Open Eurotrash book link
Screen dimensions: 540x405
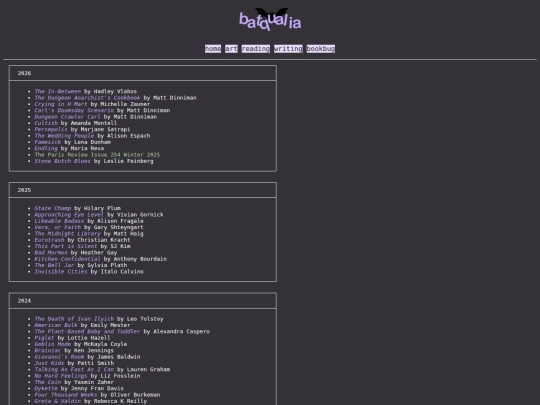49,240
